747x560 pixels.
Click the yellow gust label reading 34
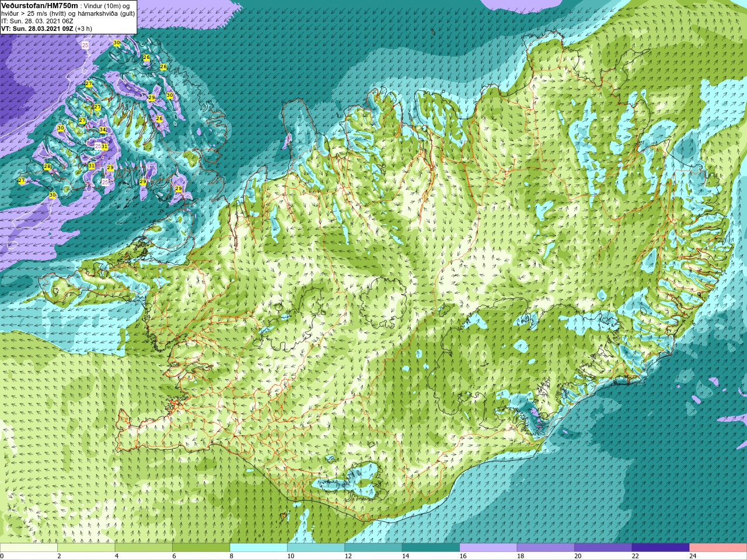[103, 130]
